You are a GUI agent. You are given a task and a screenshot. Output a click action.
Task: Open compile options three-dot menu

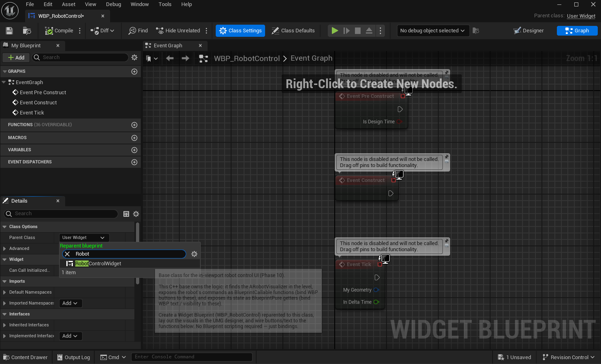click(80, 31)
